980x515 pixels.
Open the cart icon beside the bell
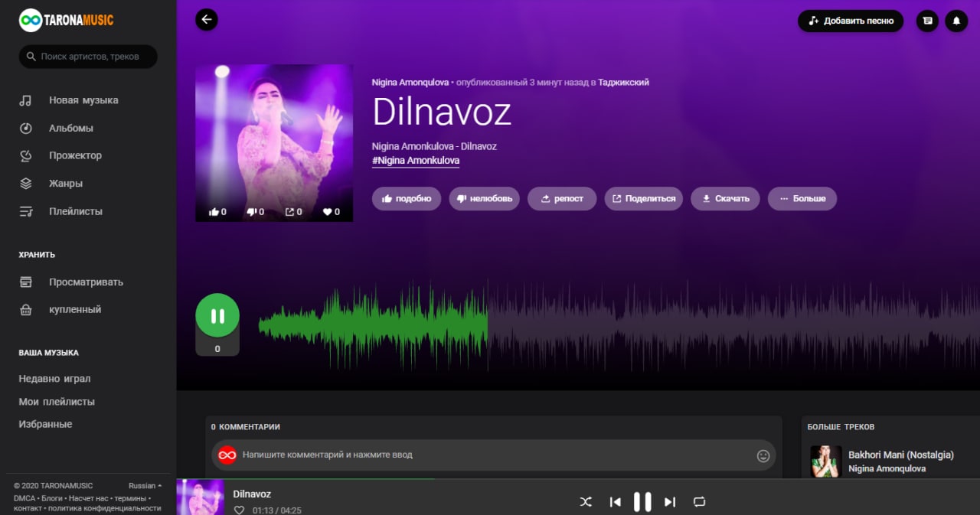coord(927,21)
